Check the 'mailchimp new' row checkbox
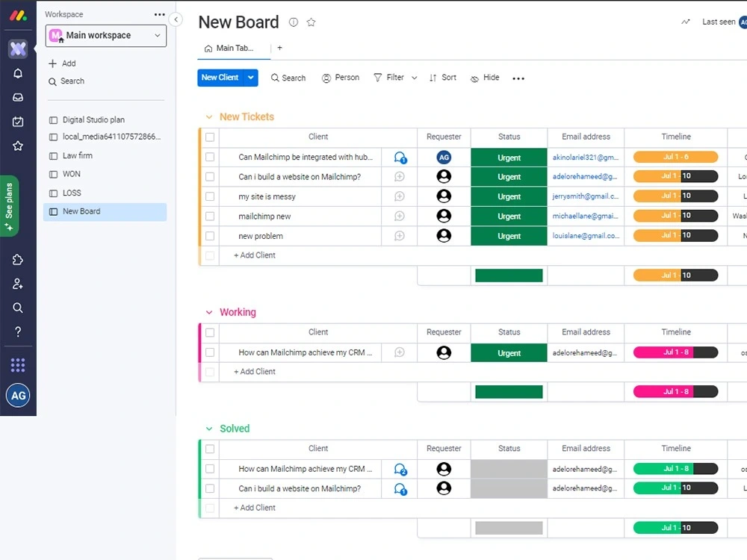This screenshot has height=560, width=747. pos(210,217)
